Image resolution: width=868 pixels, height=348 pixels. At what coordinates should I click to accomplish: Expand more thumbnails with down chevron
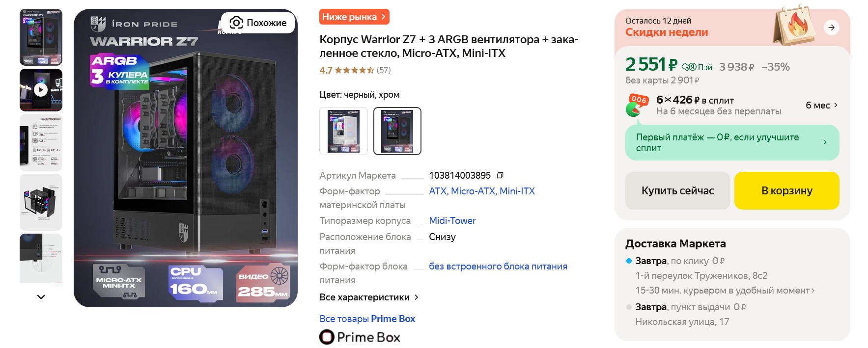41,297
